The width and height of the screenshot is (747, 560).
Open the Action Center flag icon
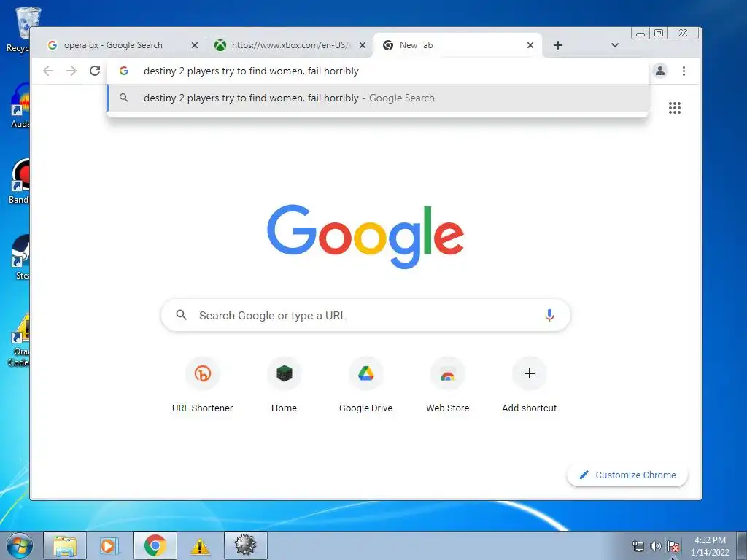click(673, 546)
